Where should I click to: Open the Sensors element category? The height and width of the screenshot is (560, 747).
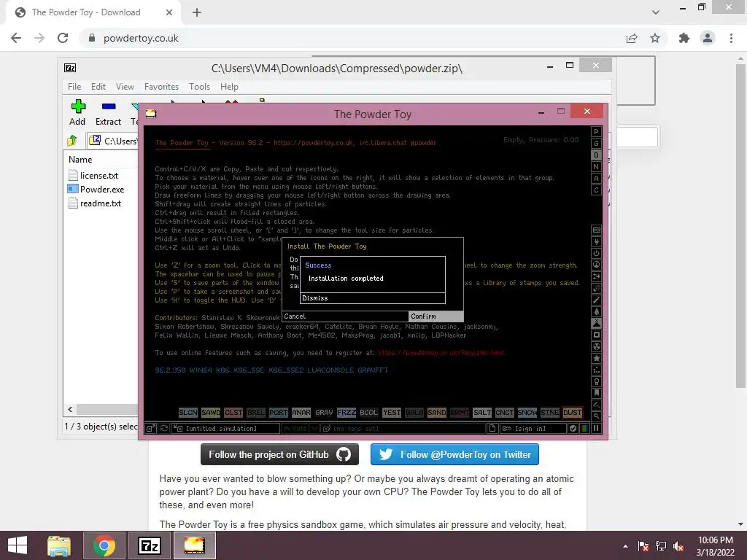596,265
